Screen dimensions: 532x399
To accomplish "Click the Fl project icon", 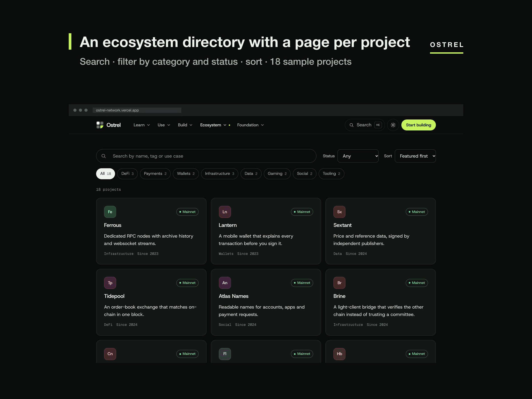I will pos(225,354).
